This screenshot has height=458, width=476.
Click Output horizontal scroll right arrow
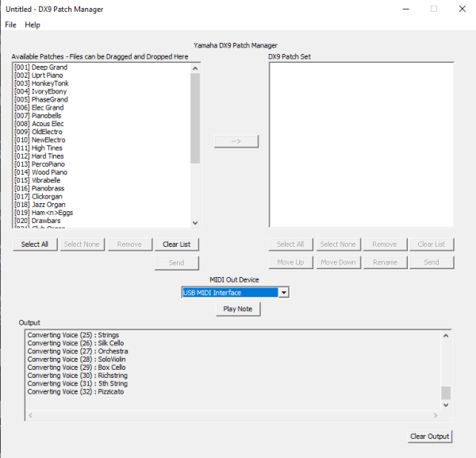pyautogui.click(x=435, y=415)
